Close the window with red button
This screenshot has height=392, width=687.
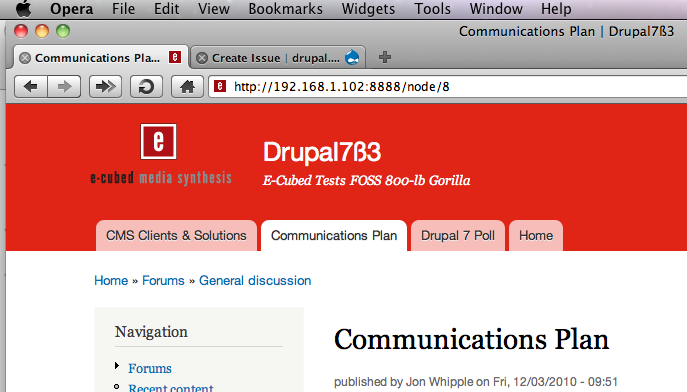pyautogui.click(x=21, y=31)
